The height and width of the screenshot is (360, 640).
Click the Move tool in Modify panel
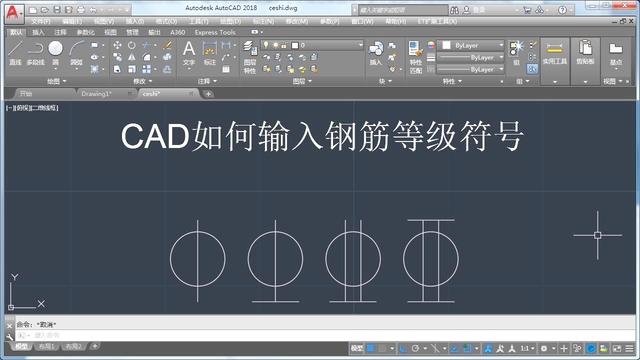click(117, 45)
